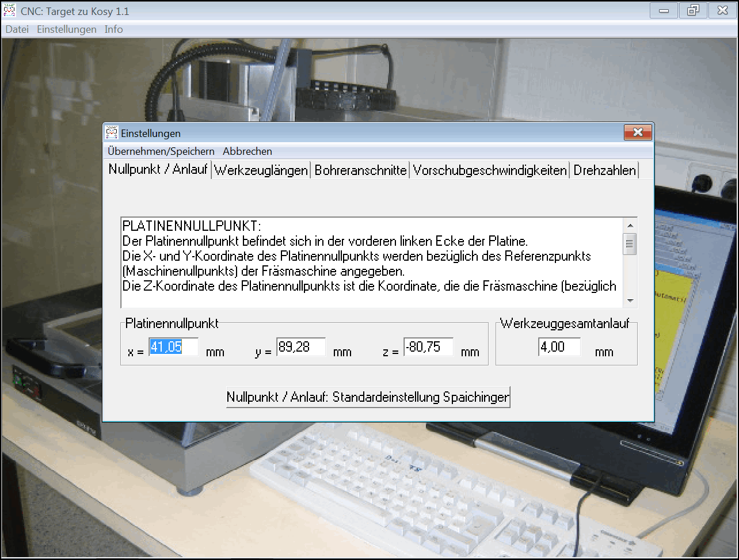Screen dimensions: 739x560
Task: Open the Drehzahlen tab
Action: click(605, 170)
